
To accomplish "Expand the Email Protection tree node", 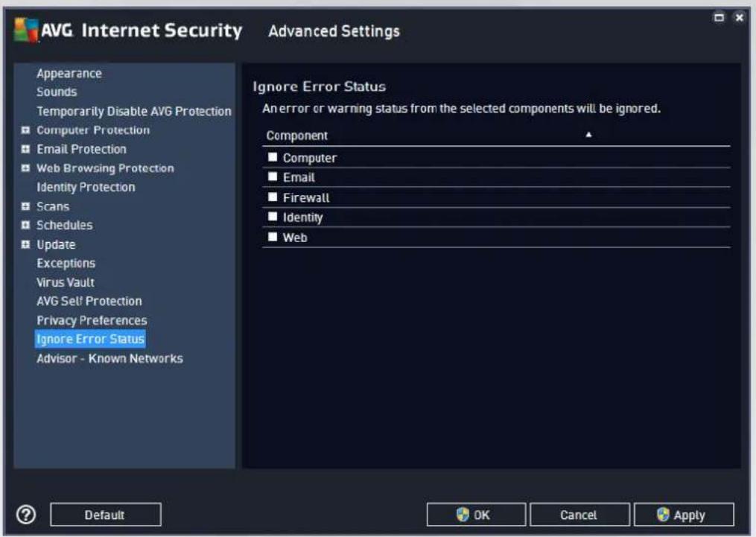I will coord(25,149).
